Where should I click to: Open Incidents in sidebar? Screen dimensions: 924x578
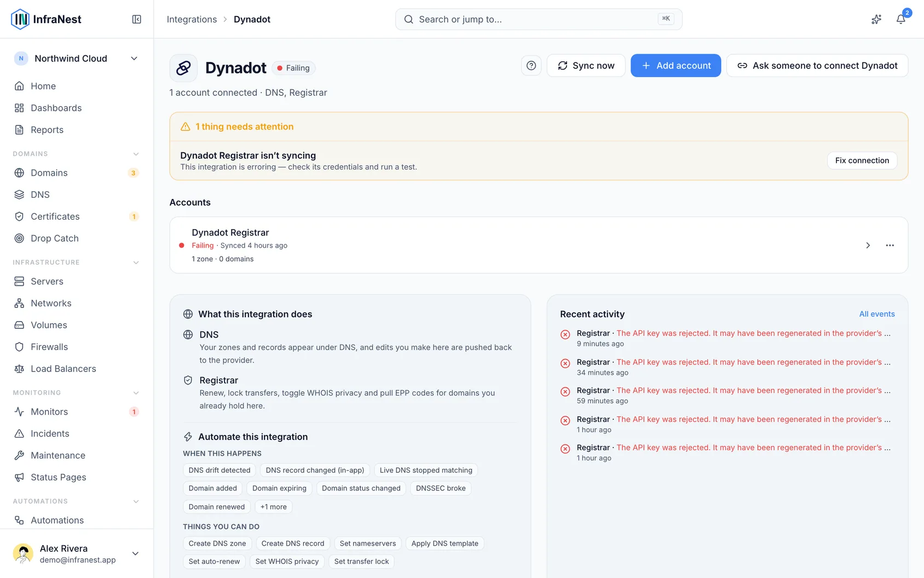point(77,433)
